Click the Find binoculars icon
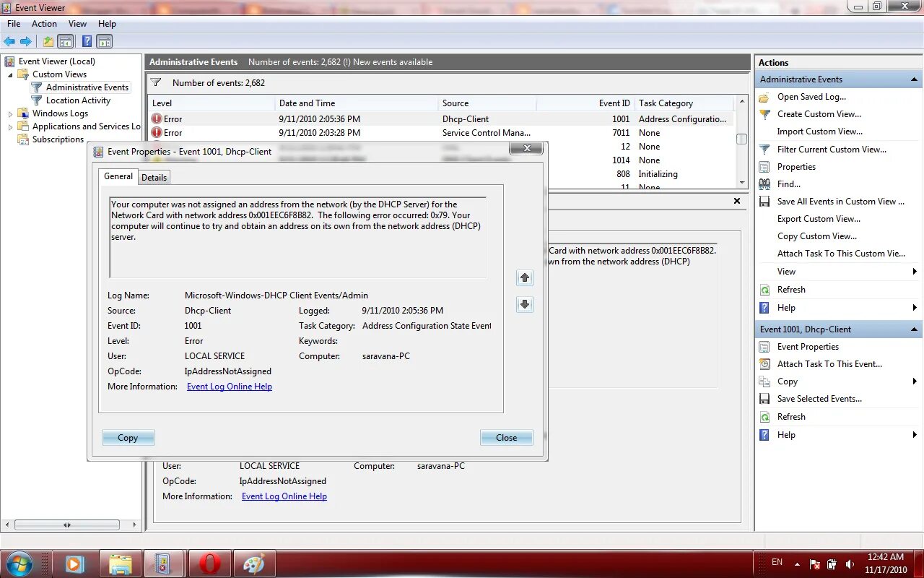Image resolution: width=924 pixels, height=578 pixels. tap(764, 184)
